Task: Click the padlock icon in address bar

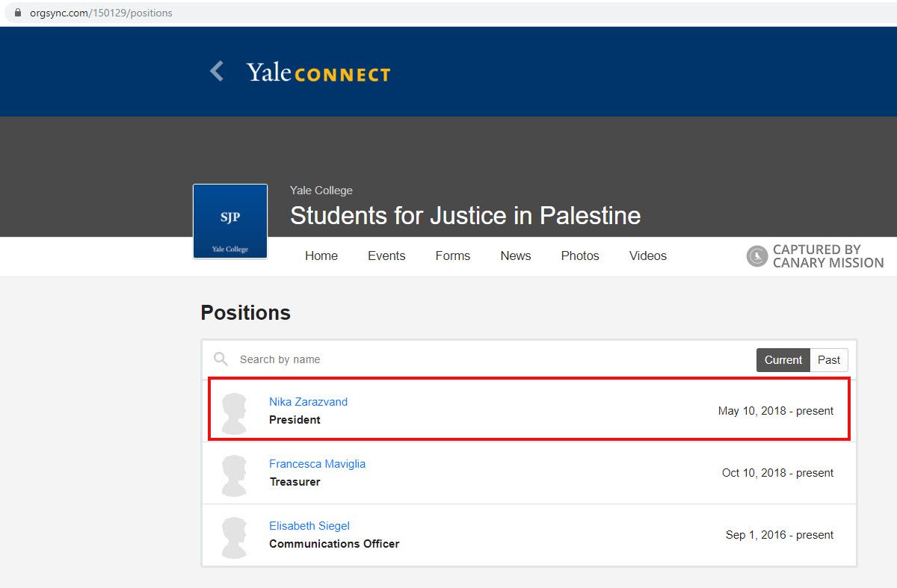Action: 18,13
